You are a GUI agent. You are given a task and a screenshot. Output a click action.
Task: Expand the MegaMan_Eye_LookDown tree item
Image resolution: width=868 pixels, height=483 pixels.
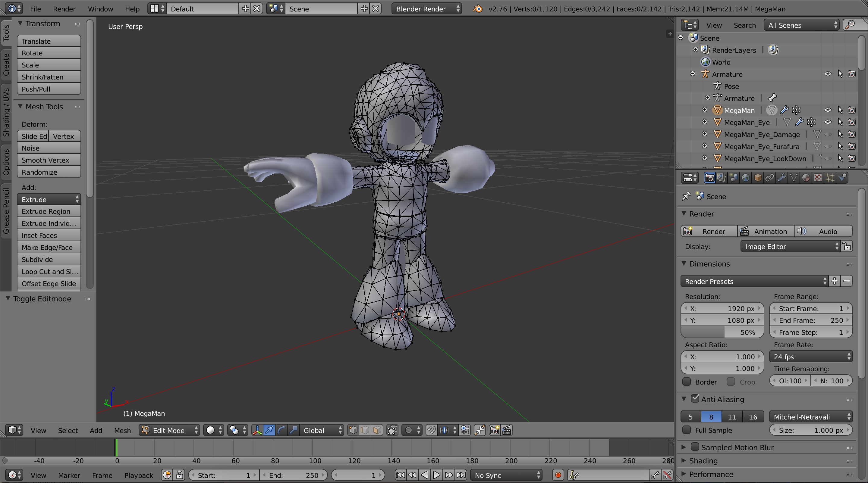pos(704,158)
